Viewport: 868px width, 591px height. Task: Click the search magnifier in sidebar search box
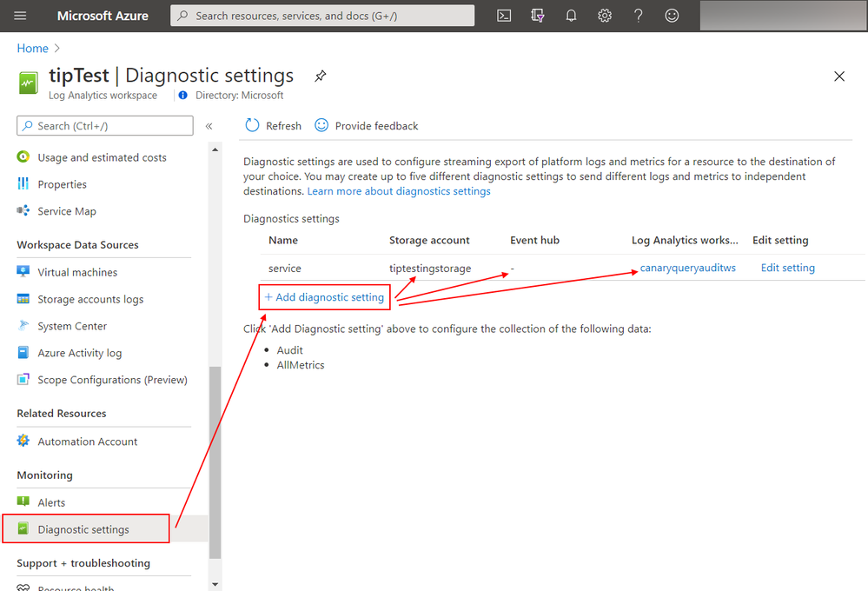coord(27,126)
